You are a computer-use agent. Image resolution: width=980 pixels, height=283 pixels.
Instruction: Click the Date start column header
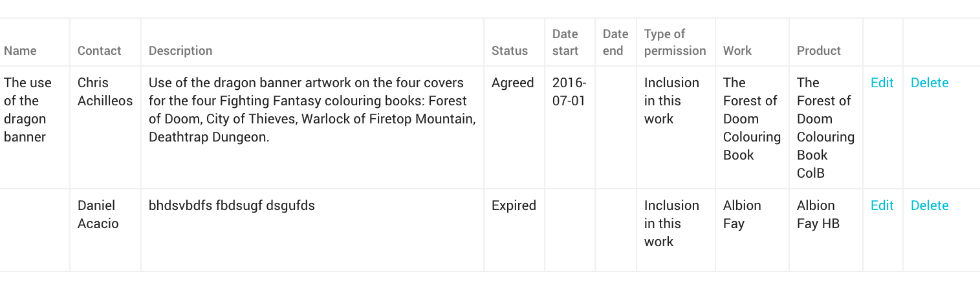coord(565,42)
